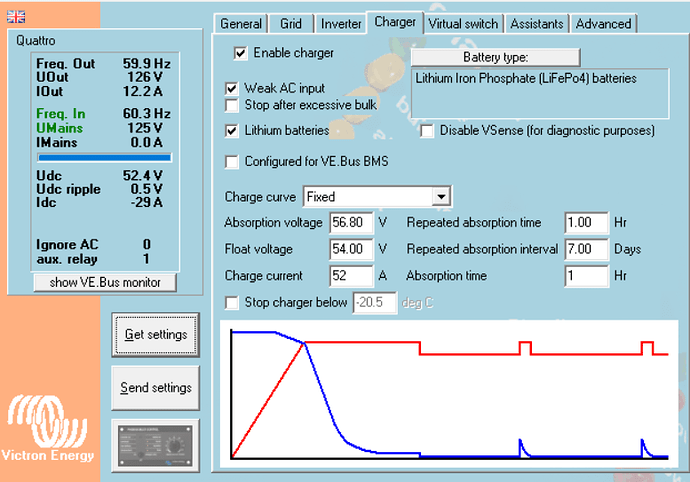Toggle the Enable charger checkbox
The height and width of the screenshot is (482, 690).
(240, 53)
